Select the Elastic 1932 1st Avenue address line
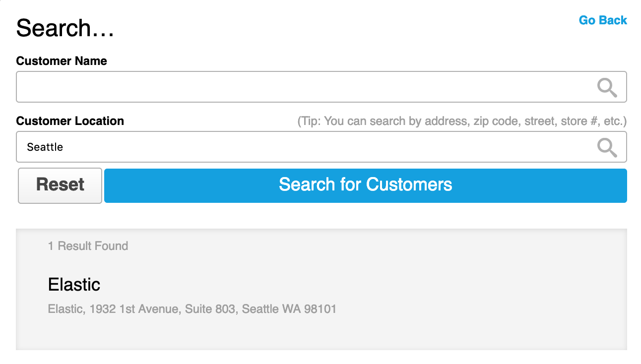The width and height of the screenshot is (641, 364). pos(192,309)
